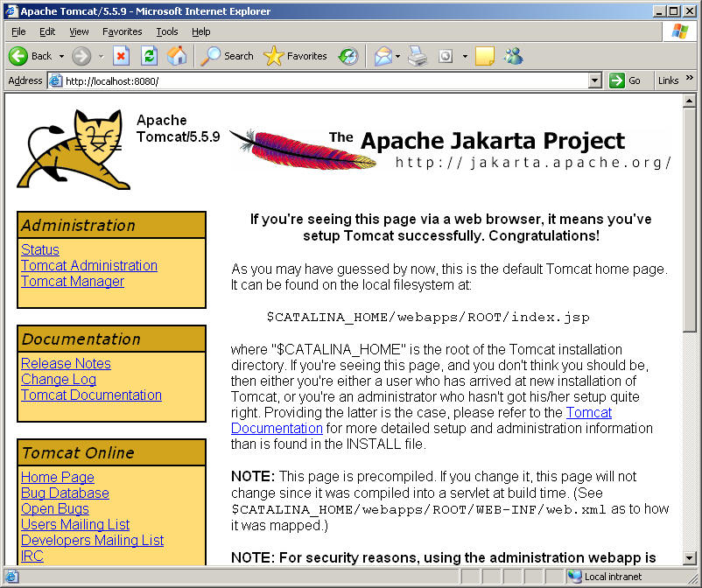Click the Windows flag throbber icon
Screen dimensions: 702x588
click(679, 31)
